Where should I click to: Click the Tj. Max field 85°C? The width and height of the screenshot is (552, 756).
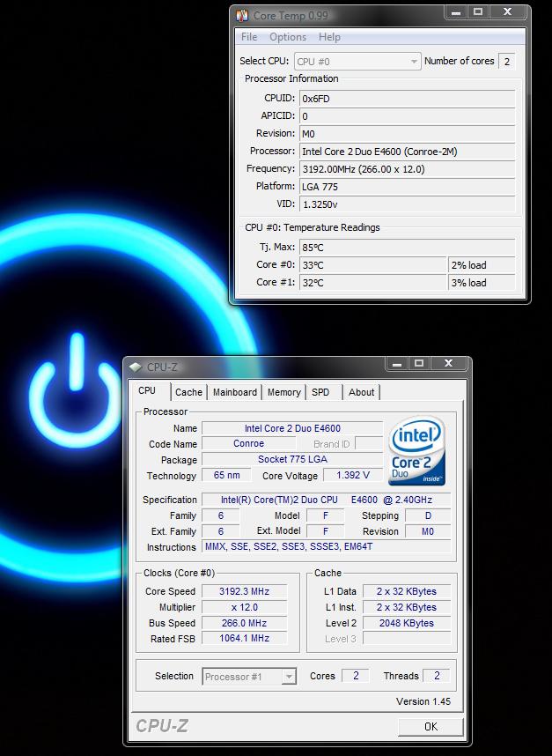(x=407, y=248)
